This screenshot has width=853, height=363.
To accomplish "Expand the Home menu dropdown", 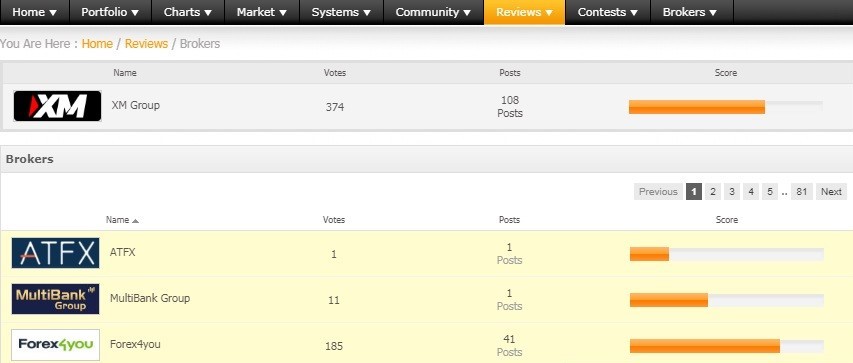I will coord(34,12).
